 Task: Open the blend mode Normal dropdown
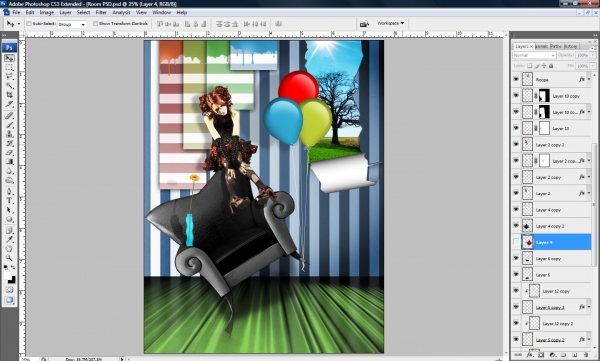click(x=534, y=56)
